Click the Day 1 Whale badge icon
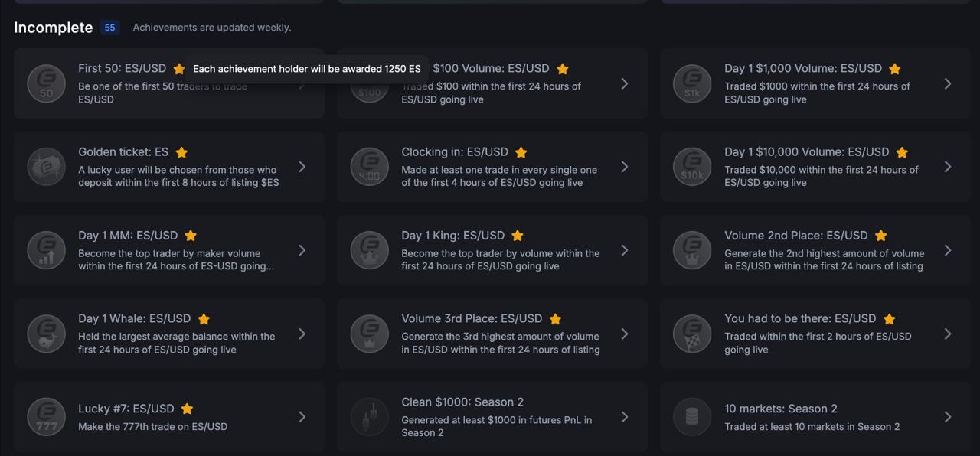The width and height of the screenshot is (980, 456). (47, 334)
